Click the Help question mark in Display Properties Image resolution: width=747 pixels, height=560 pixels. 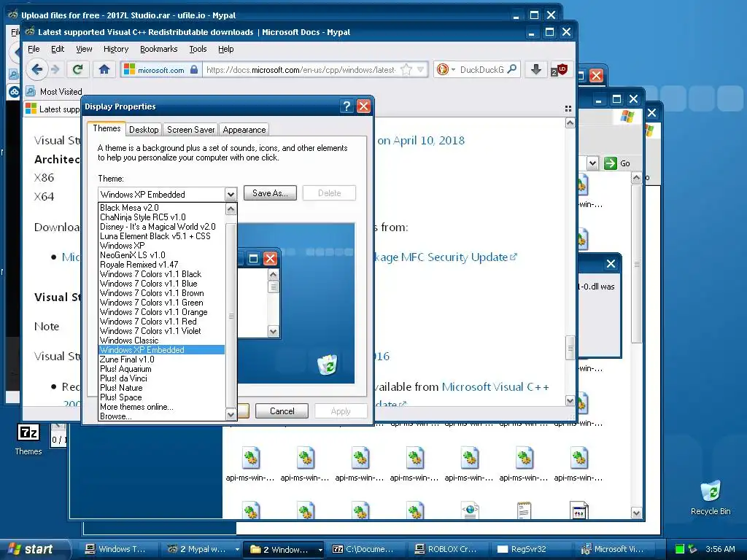[x=347, y=106]
